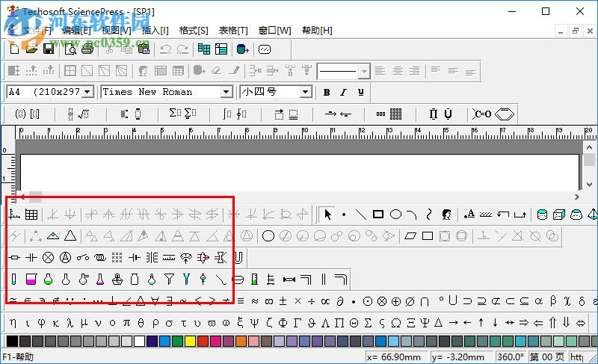The width and height of the screenshot is (598, 364).
Task: Pick the yellow color swatch
Action: pos(190,341)
